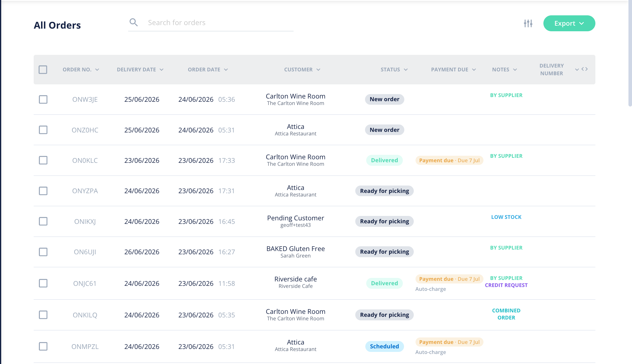
Task: Expand the DELIVERY NUMBER column chevron
Action: pyautogui.click(x=577, y=70)
